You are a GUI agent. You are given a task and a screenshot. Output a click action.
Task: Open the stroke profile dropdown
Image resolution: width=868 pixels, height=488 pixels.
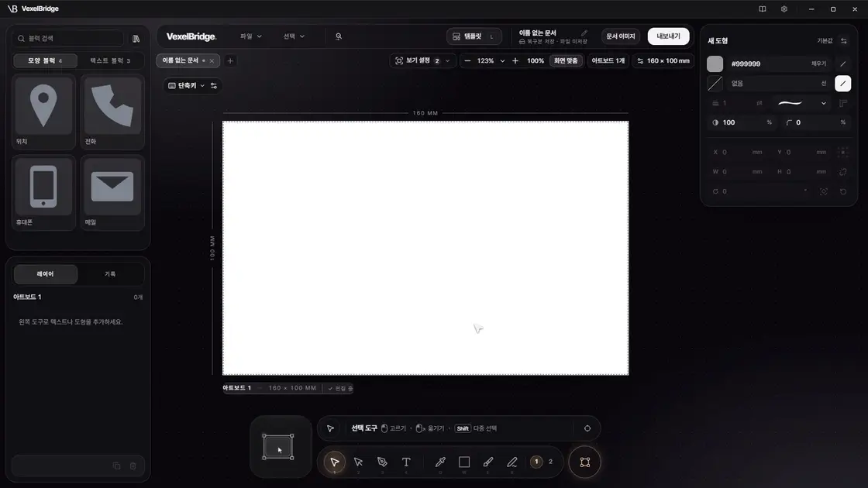click(802, 103)
